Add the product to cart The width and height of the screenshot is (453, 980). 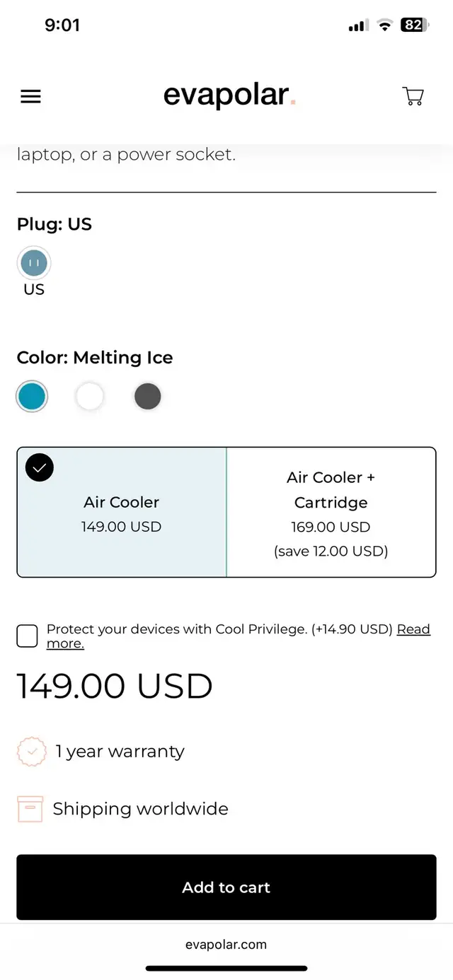click(x=226, y=887)
